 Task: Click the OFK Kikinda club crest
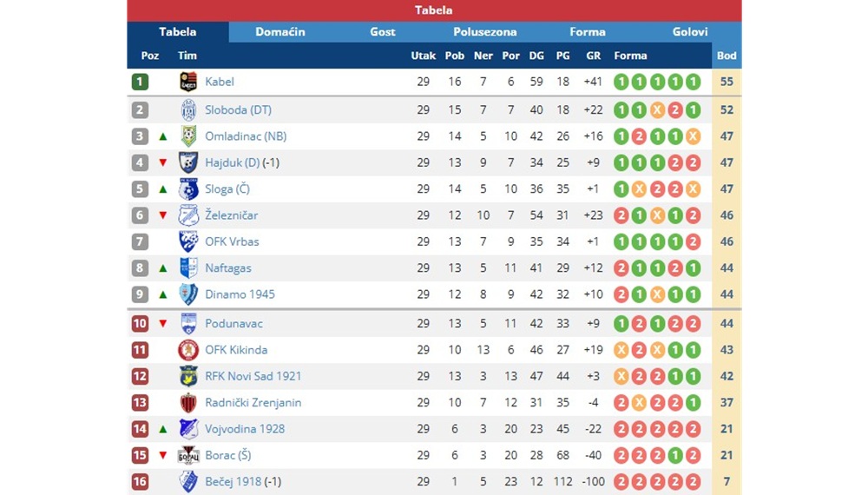[188, 350]
